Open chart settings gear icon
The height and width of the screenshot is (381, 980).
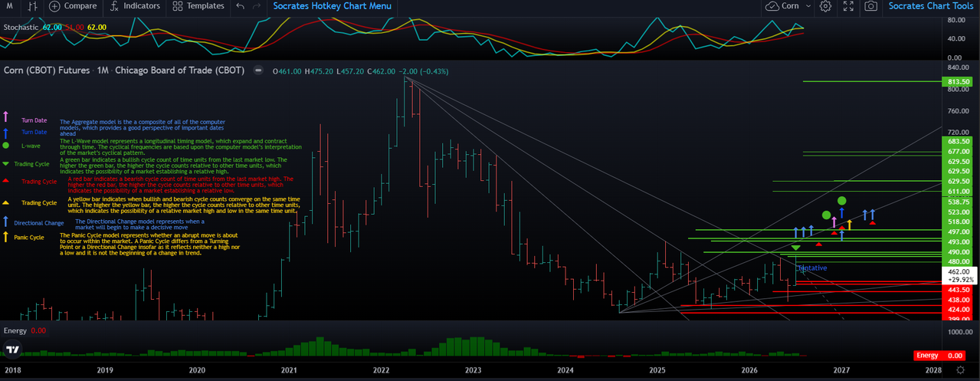click(825, 6)
